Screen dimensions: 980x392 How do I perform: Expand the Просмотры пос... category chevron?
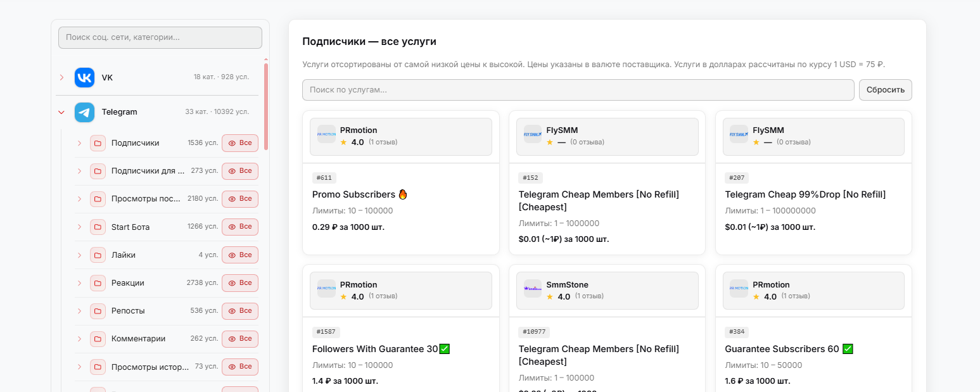[79, 199]
